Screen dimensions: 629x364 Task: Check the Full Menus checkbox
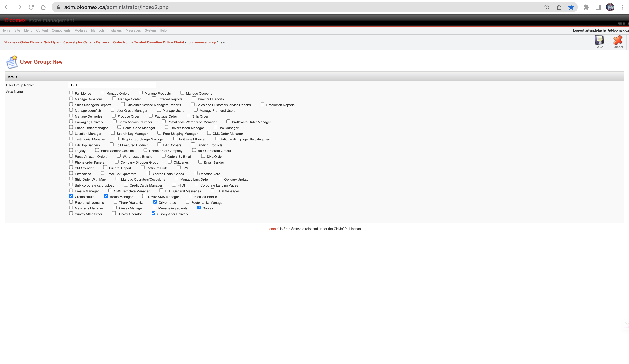tap(71, 93)
